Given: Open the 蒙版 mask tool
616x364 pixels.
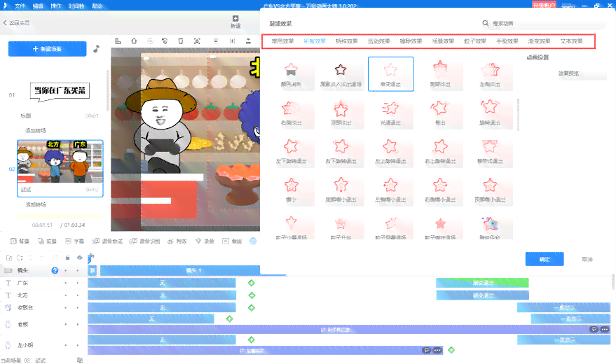Looking at the screenshot, I should point(232,241).
